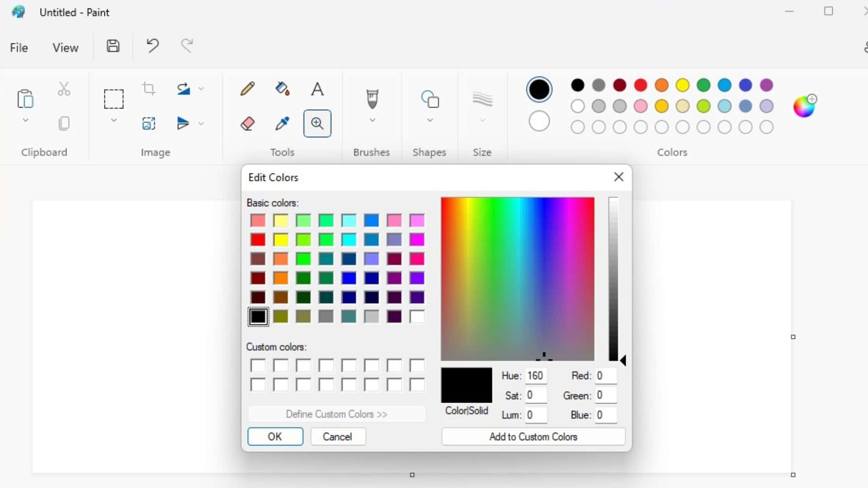Click the Hue value input field
Image resolution: width=868 pixels, height=488 pixels.
(536, 375)
